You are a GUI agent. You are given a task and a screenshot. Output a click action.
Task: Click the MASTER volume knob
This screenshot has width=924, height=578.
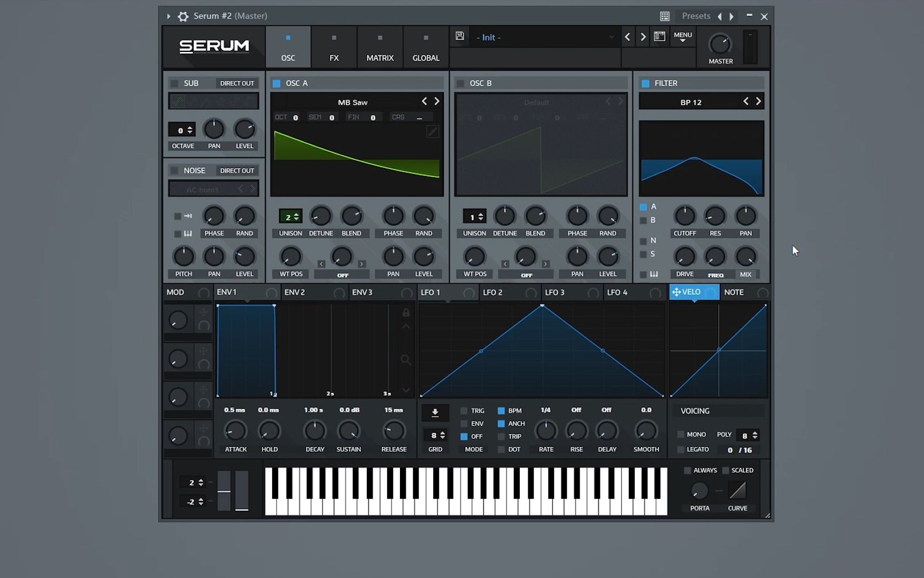[720, 44]
